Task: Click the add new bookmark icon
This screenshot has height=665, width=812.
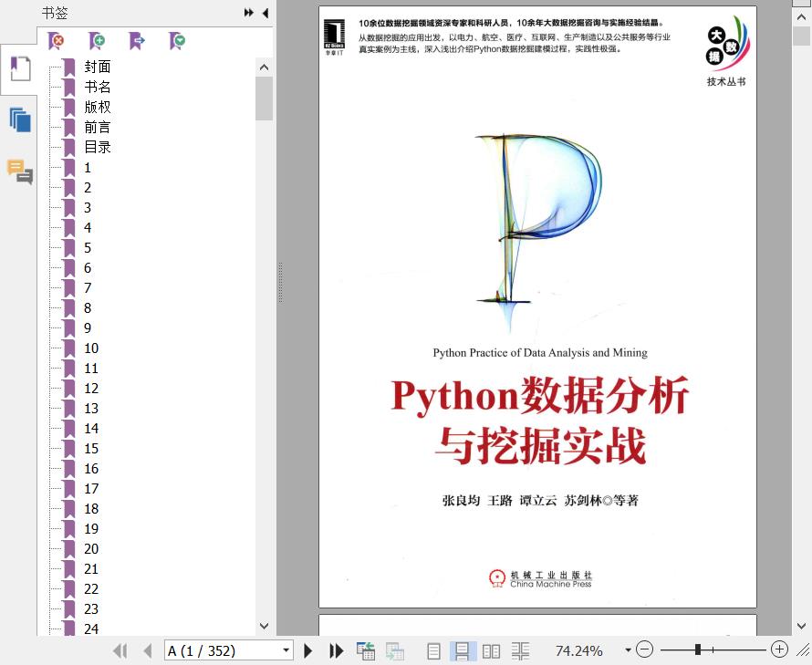Action: tap(97, 40)
